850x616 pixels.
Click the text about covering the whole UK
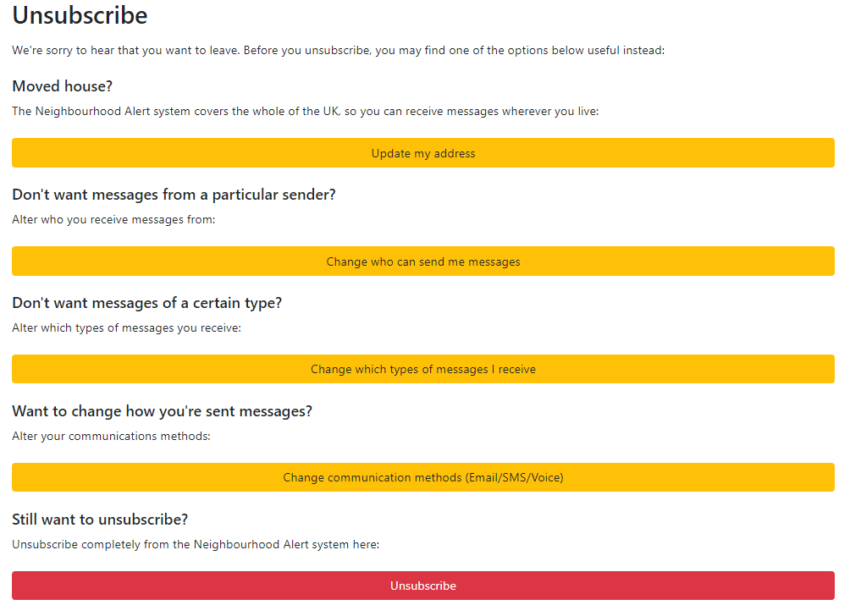pyautogui.click(x=305, y=111)
